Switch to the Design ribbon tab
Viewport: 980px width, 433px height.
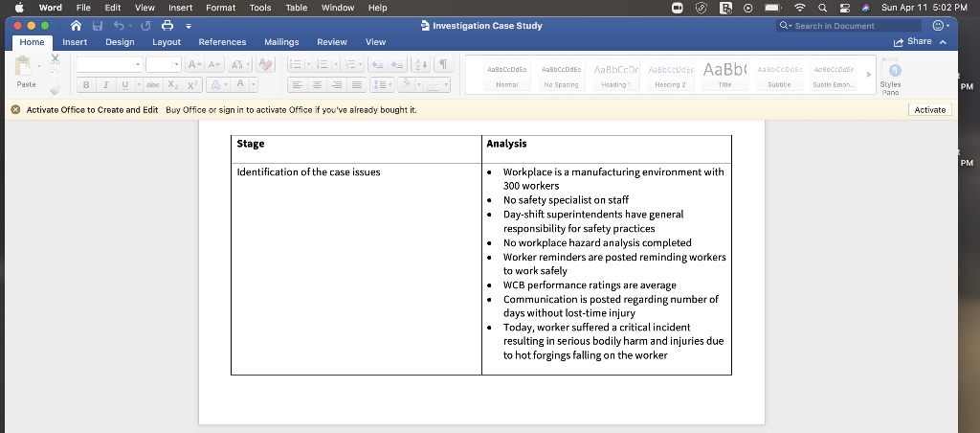tap(120, 42)
